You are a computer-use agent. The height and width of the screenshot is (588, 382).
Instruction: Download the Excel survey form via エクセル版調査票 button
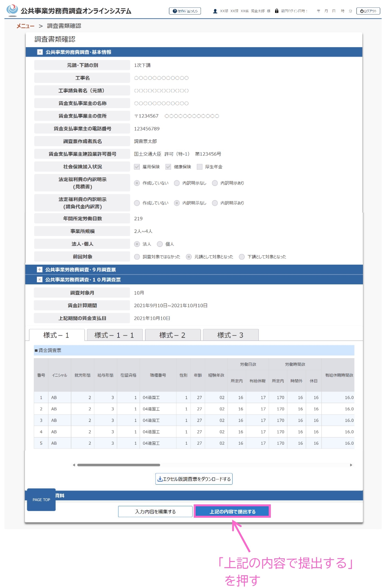click(x=194, y=479)
